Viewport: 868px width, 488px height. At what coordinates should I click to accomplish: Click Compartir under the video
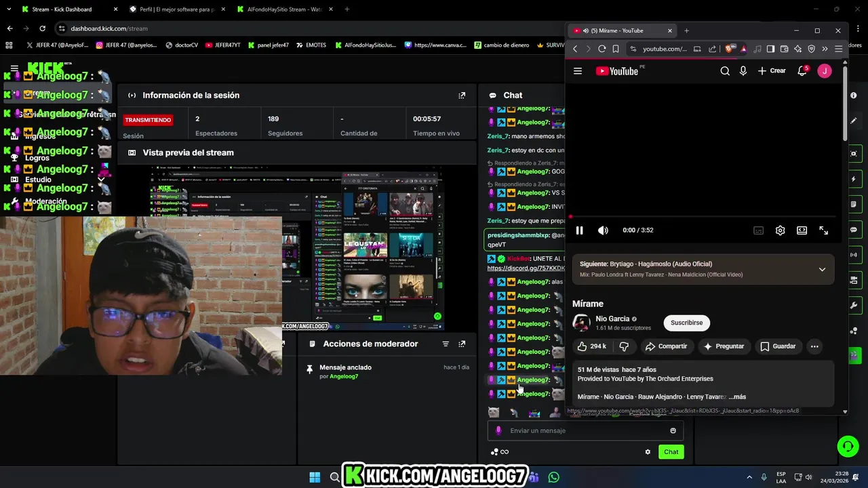666,346
